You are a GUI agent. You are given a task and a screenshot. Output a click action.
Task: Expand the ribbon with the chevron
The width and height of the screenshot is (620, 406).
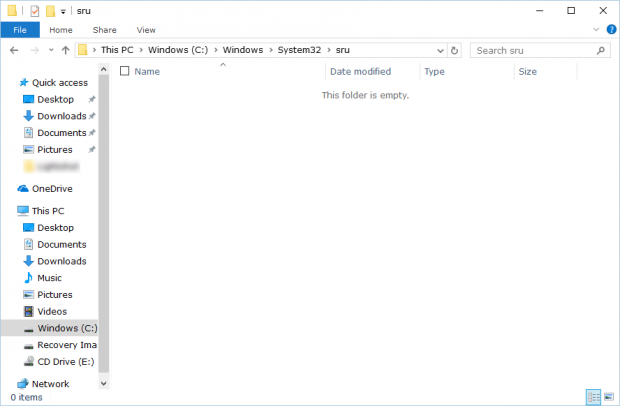point(598,30)
